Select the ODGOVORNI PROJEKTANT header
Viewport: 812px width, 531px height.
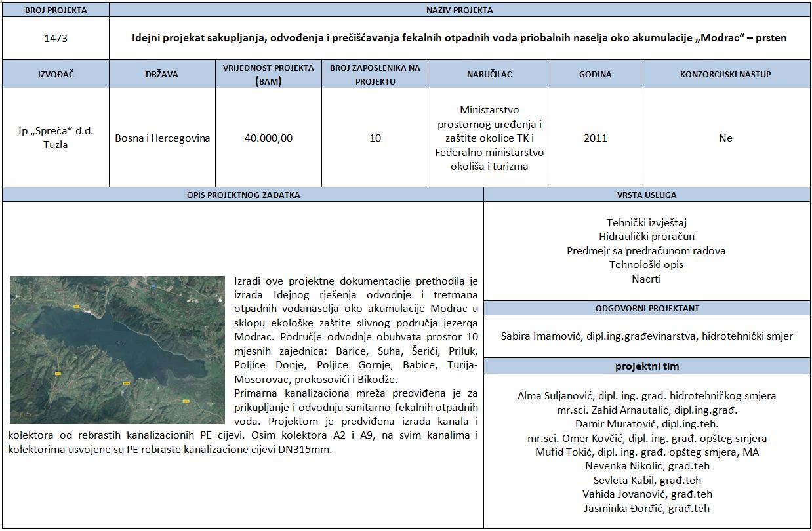tap(647, 308)
